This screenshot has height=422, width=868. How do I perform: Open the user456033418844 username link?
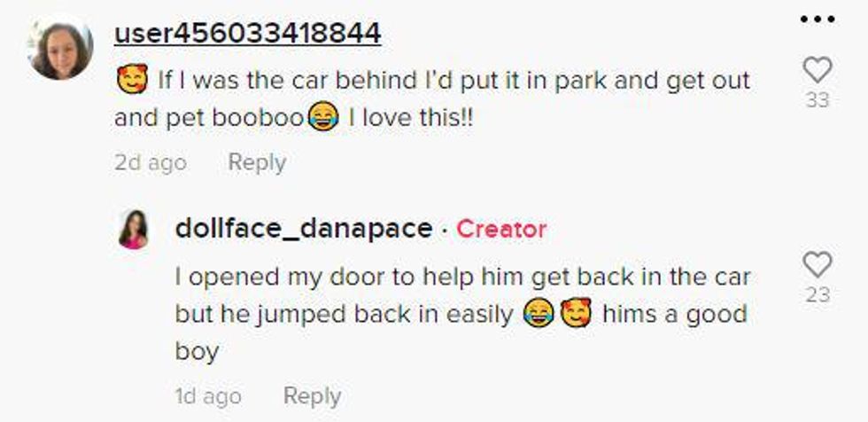point(247,34)
